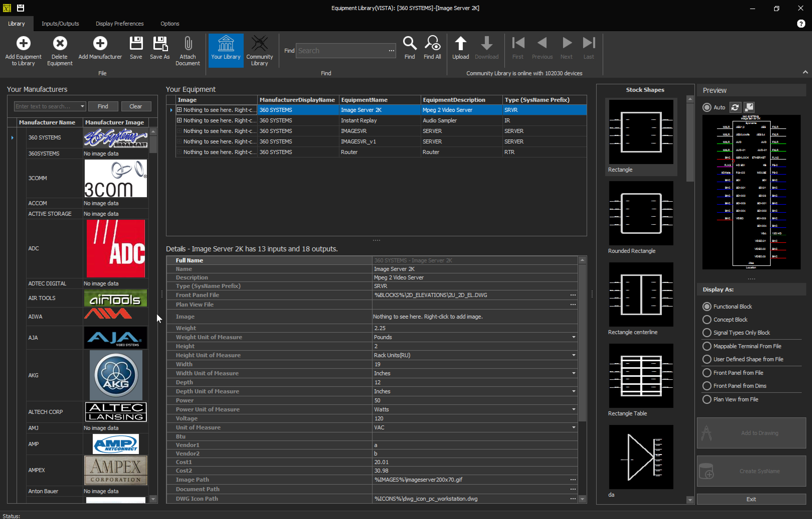Open Power Unit of Measure dropdown
The image size is (812, 519).
pyautogui.click(x=573, y=409)
